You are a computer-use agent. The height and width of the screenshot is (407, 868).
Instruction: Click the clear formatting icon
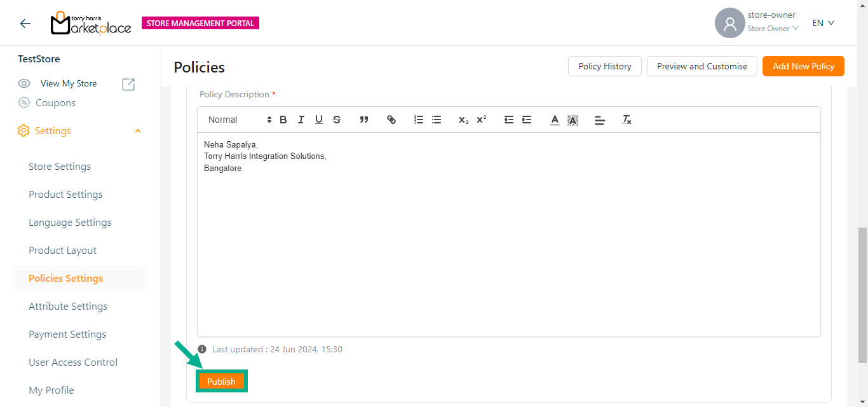[627, 120]
